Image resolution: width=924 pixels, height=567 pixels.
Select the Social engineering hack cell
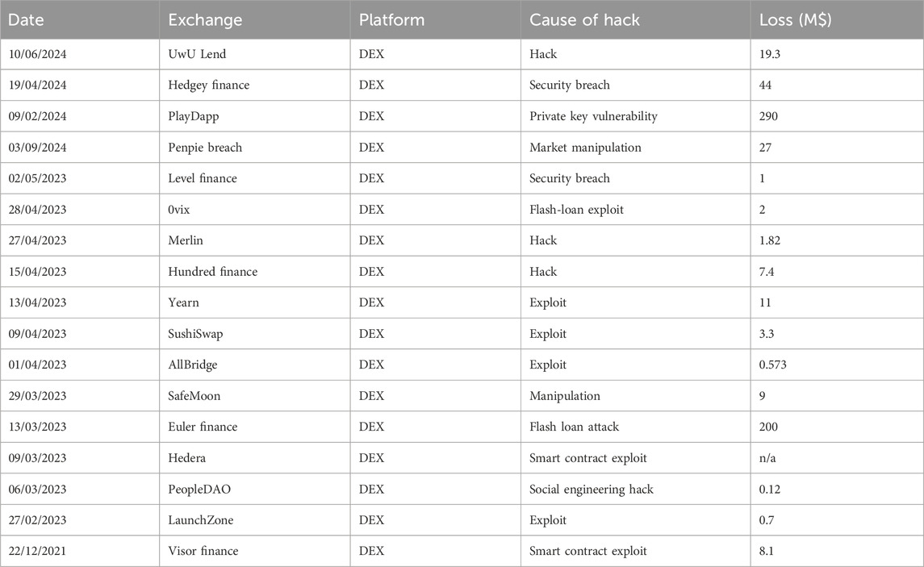point(592,489)
